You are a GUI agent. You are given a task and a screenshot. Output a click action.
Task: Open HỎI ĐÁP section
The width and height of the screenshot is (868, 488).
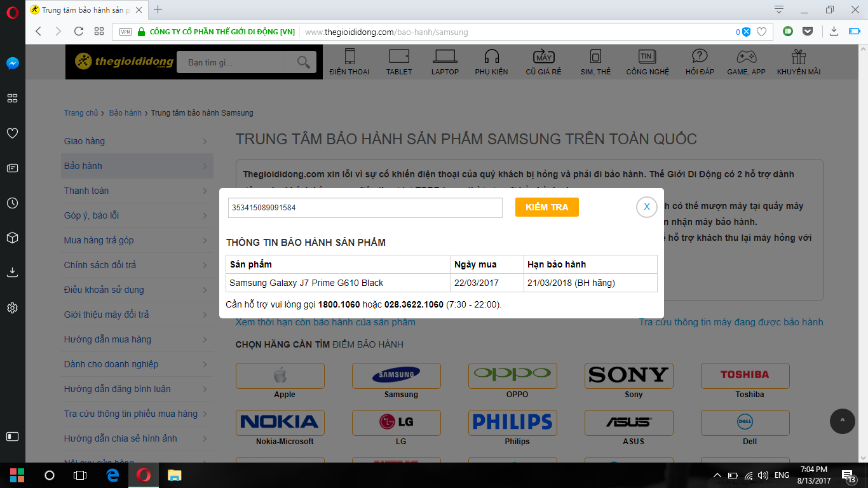pyautogui.click(x=700, y=62)
